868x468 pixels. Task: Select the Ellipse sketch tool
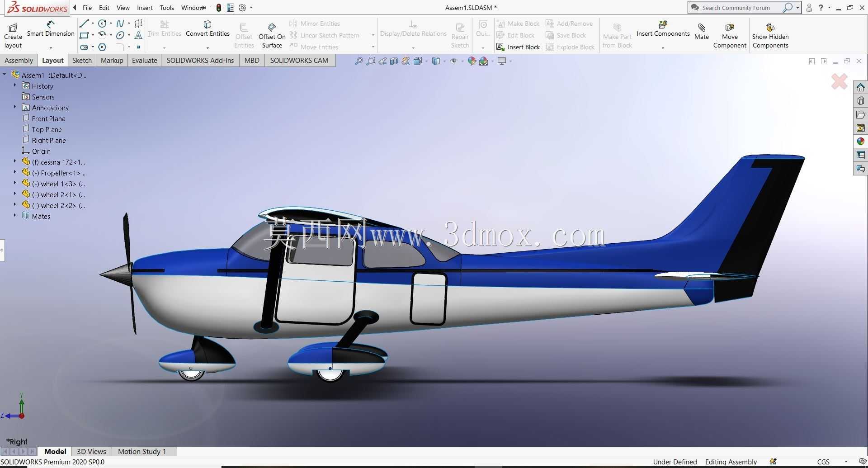(120, 35)
